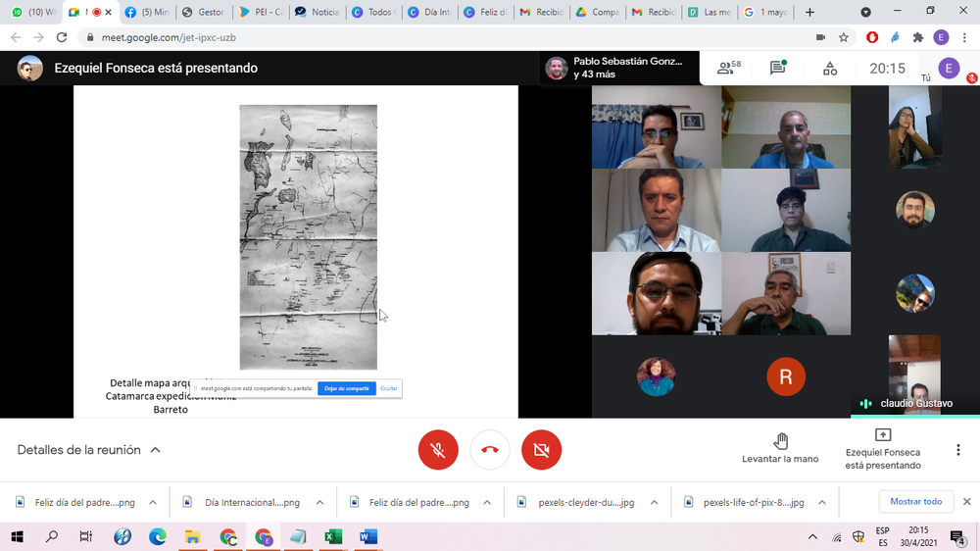
Task: Raise hand with Levantar la mano
Action: [780, 449]
